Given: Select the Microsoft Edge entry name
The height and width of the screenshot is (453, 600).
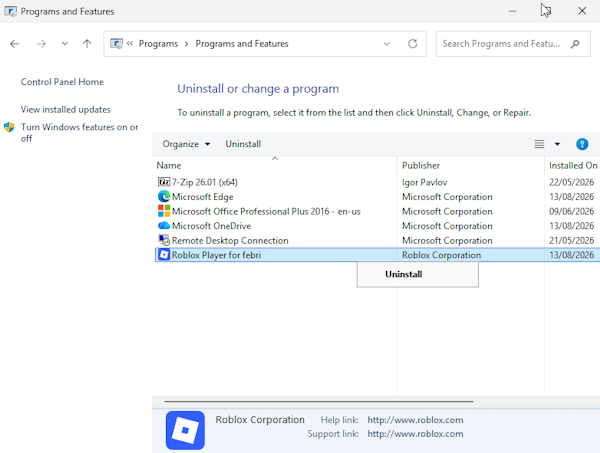Looking at the screenshot, I should (202, 197).
